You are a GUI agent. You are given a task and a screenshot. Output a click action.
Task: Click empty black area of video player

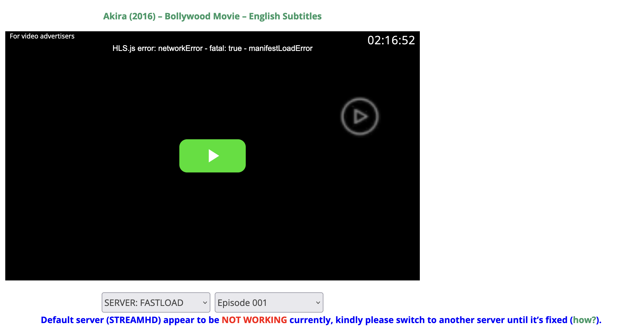point(111,221)
